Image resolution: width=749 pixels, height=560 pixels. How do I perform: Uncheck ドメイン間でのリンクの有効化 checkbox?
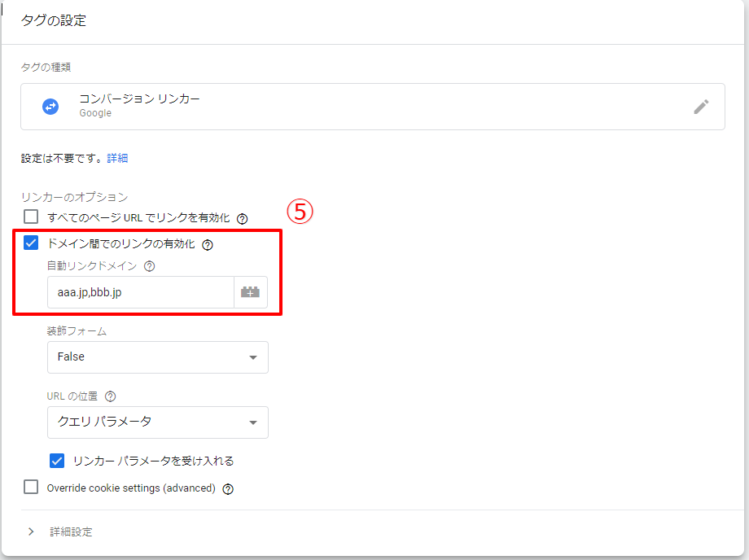coord(31,243)
